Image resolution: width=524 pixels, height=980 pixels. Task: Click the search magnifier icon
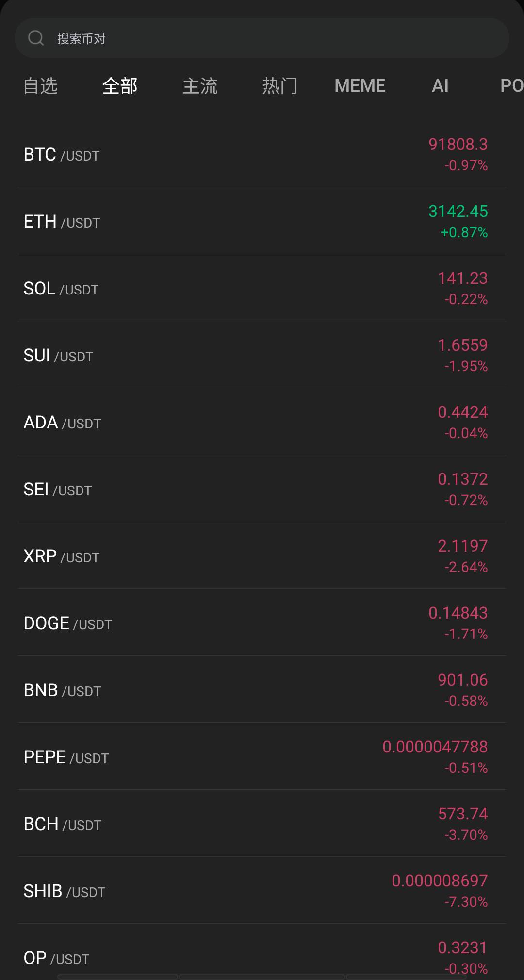point(36,38)
